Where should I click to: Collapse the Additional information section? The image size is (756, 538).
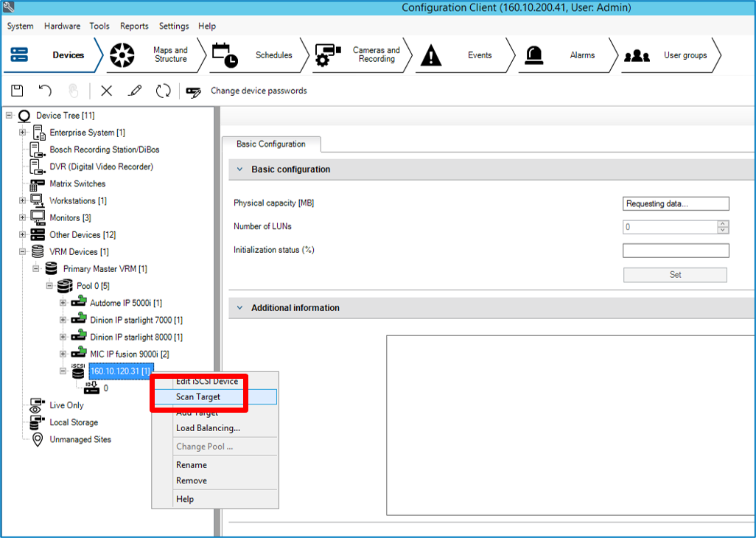[239, 308]
